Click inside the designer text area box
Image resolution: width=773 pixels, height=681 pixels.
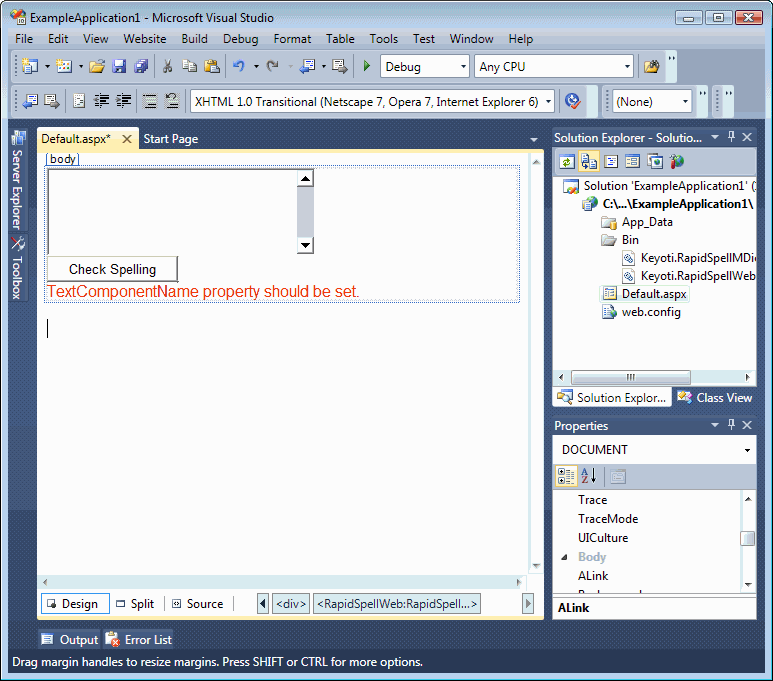(x=173, y=212)
